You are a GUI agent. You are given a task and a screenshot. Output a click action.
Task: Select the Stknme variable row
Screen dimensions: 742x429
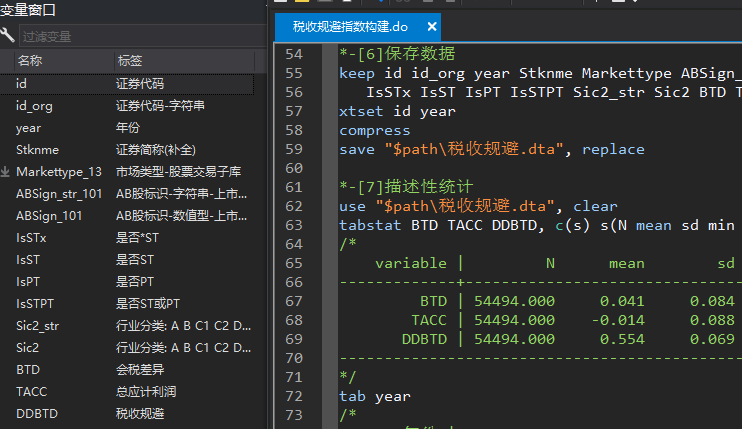(37, 150)
